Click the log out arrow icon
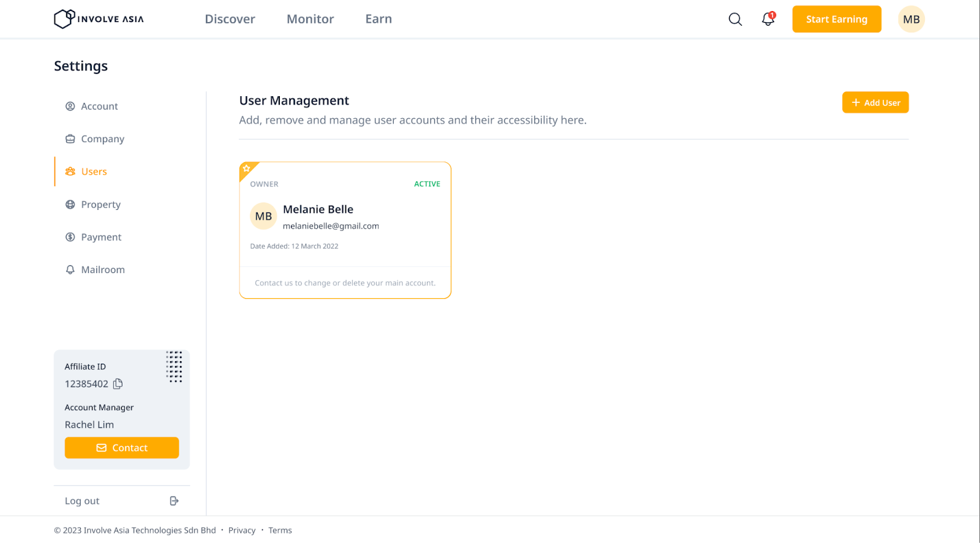The image size is (980, 543). (174, 501)
